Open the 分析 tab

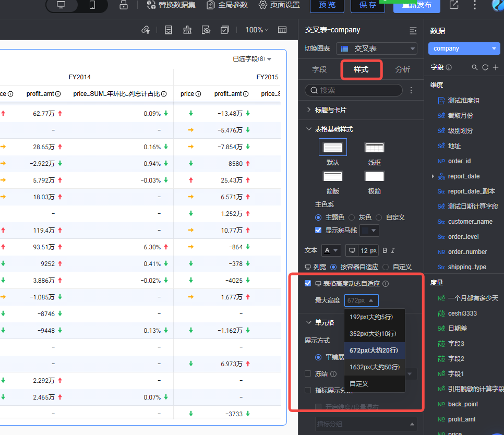click(402, 69)
